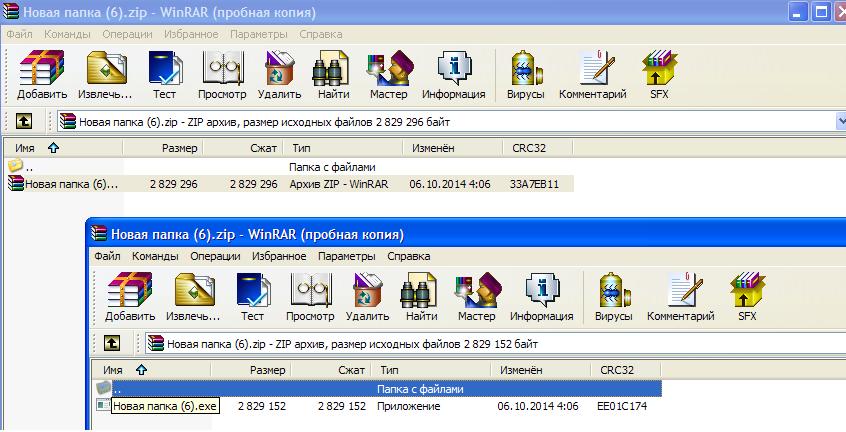
Task: Expand address bar dropdown in back window
Action: pos(841,121)
